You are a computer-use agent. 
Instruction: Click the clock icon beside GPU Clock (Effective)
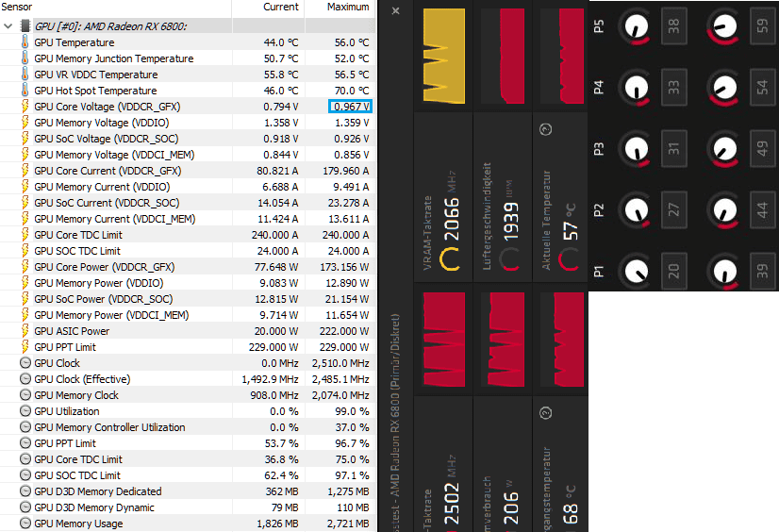(x=25, y=378)
